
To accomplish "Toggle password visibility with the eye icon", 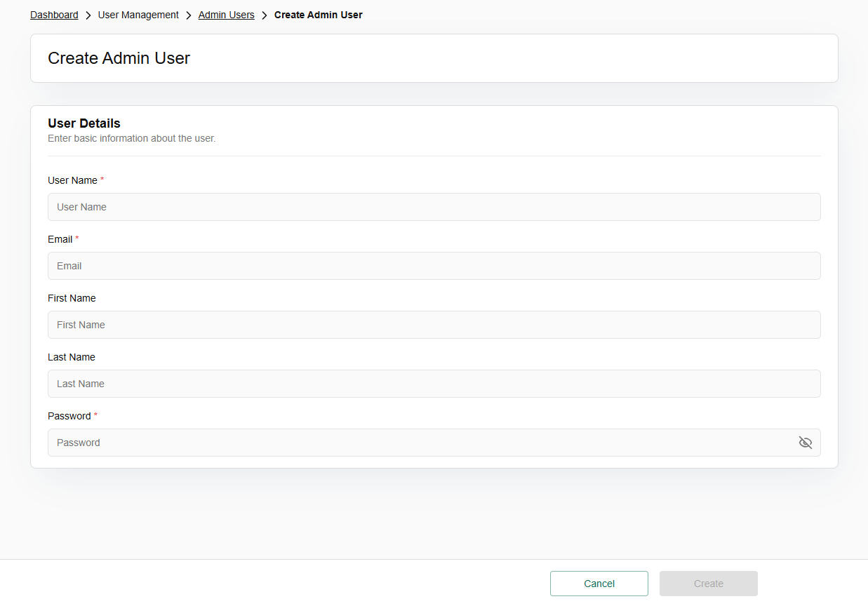I will [805, 443].
